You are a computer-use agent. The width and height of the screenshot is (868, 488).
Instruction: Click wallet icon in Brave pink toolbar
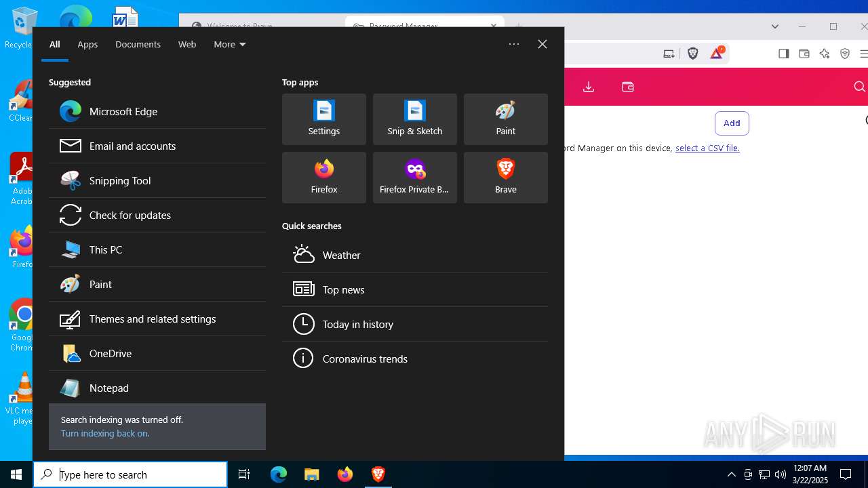point(628,87)
